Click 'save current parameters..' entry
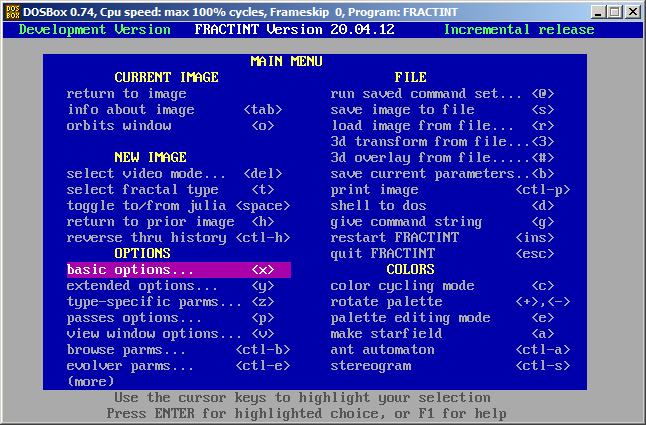The image size is (646, 425). coord(442,174)
